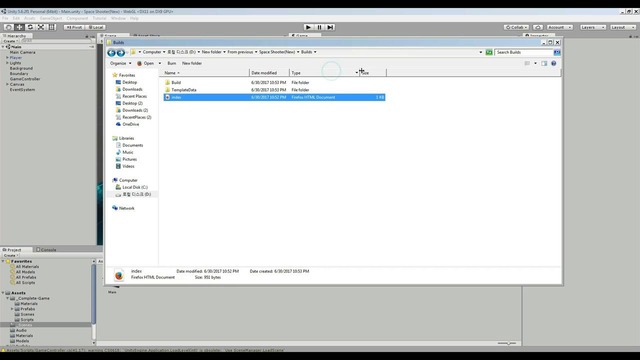Image resolution: width=640 pixels, height=360 pixels.
Task: Open the Layout dropdown
Action: coord(623,27)
